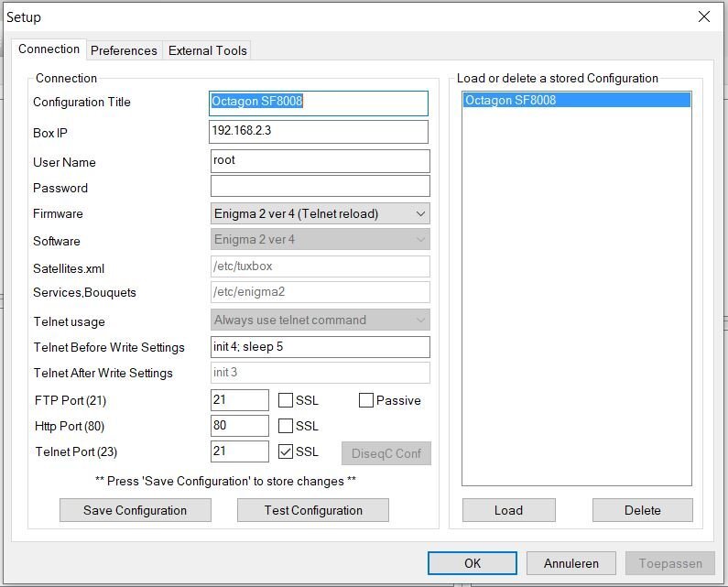This screenshot has height=587, width=728.
Task: Open the Telnet usage dropdown
Action: [x=320, y=320]
